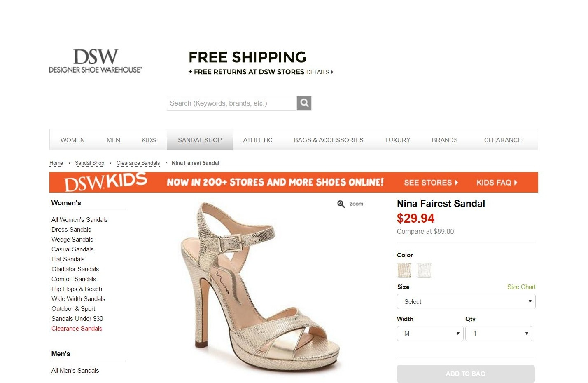The height and width of the screenshot is (383, 588).
Task: Open the Size Chart link
Action: 521,287
